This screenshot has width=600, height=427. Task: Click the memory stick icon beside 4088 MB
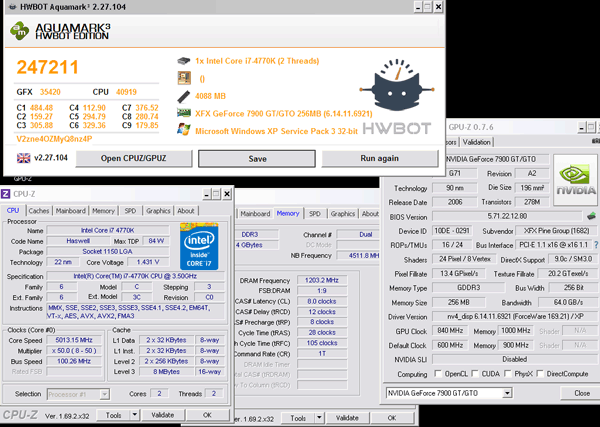(184, 96)
